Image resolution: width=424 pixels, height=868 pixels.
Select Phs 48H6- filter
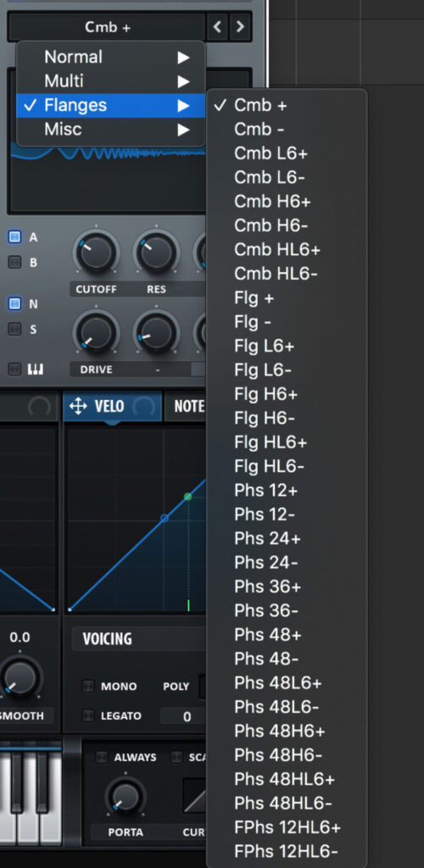point(286,755)
